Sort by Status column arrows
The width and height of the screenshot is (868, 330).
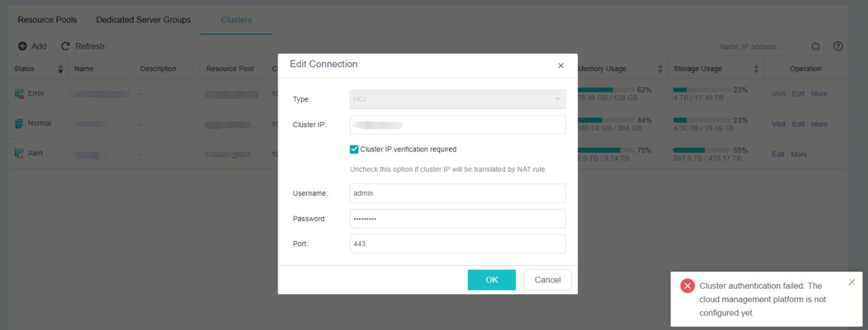(x=60, y=69)
